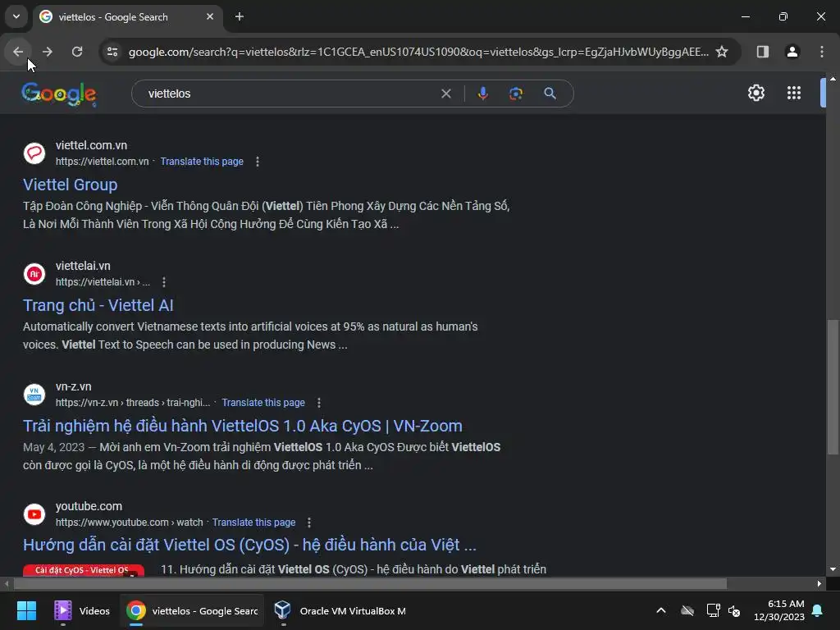Open the VN-Zoom ViettelOS 1.0 result
The width and height of the screenshot is (840, 630).
tap(243, 426)
